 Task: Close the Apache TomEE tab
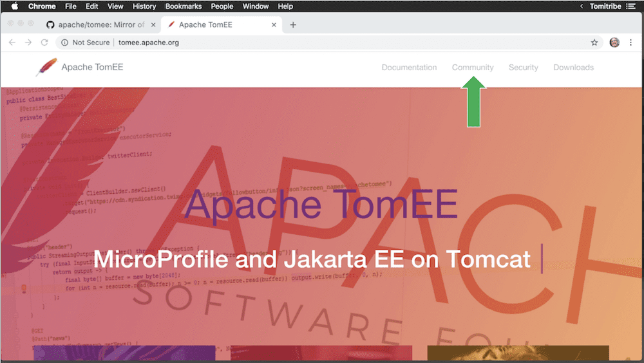pos(274,24)
